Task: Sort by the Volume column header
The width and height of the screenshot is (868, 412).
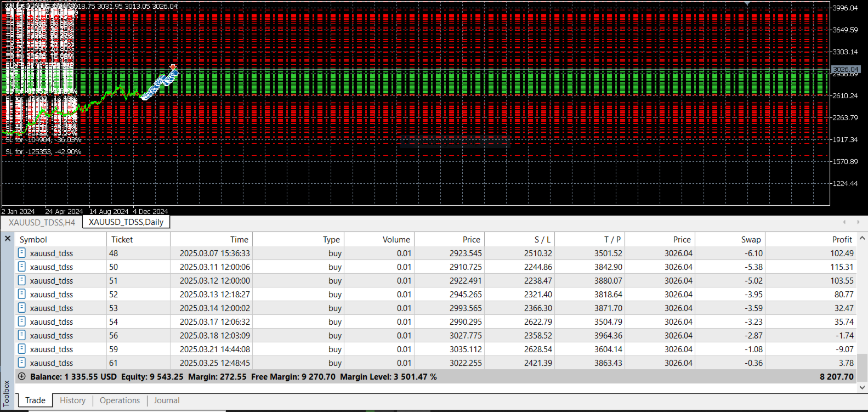Action: tap(378, 239)
